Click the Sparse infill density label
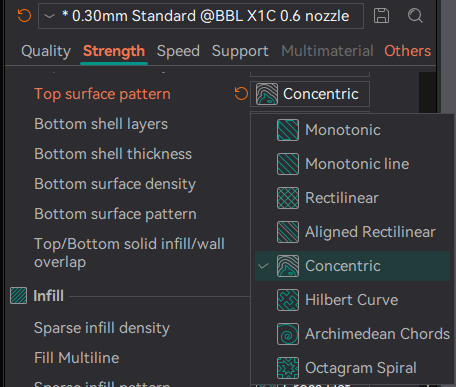Viewport: 456px width, 387px height. pos(102,328)
